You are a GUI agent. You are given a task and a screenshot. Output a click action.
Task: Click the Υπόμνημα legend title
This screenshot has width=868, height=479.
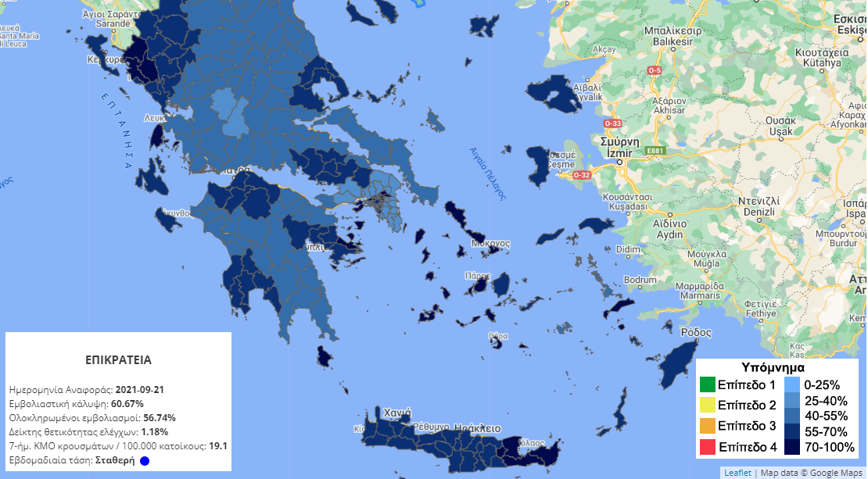click(773, 367)
